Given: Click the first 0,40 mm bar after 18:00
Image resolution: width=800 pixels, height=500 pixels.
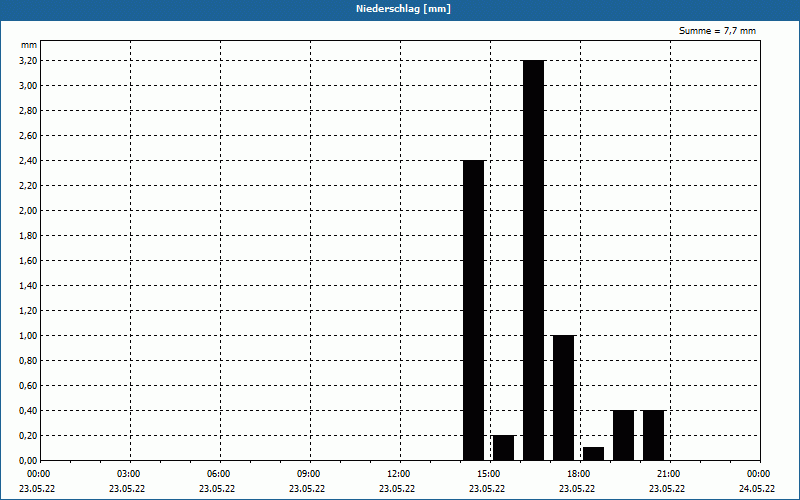Looking at the screenshot, I should click(623, 435).
